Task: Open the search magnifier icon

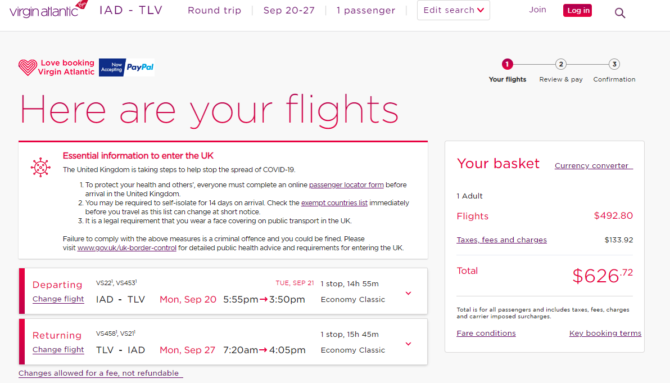Action: [620, 13]
